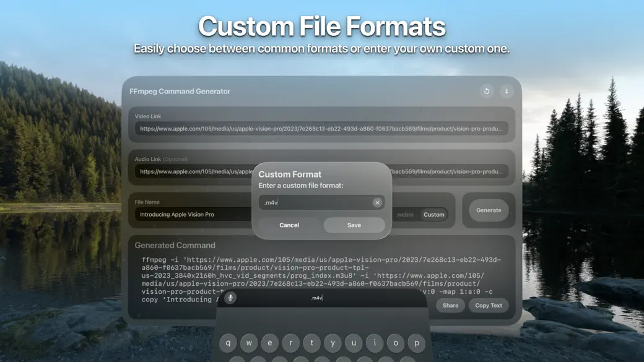Copy the generated command with Copy Text
Viewport: 644px width, 362px height.
point(489,305)
